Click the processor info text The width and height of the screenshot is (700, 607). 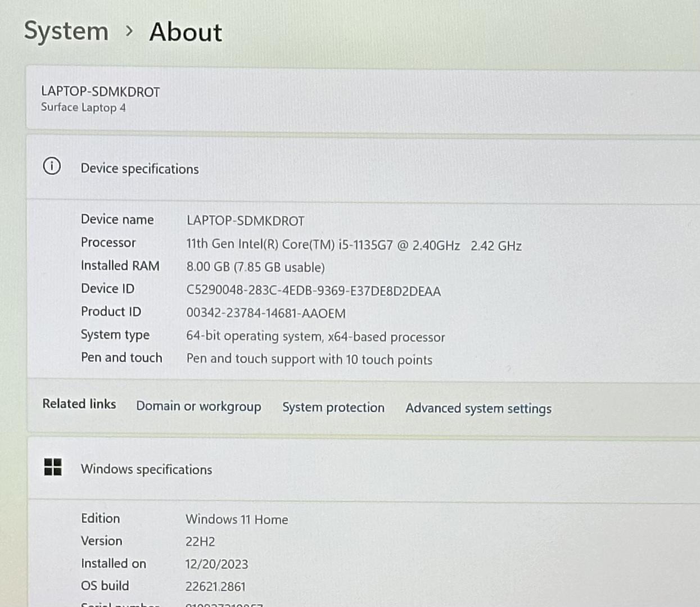click(x=354, y=245)
